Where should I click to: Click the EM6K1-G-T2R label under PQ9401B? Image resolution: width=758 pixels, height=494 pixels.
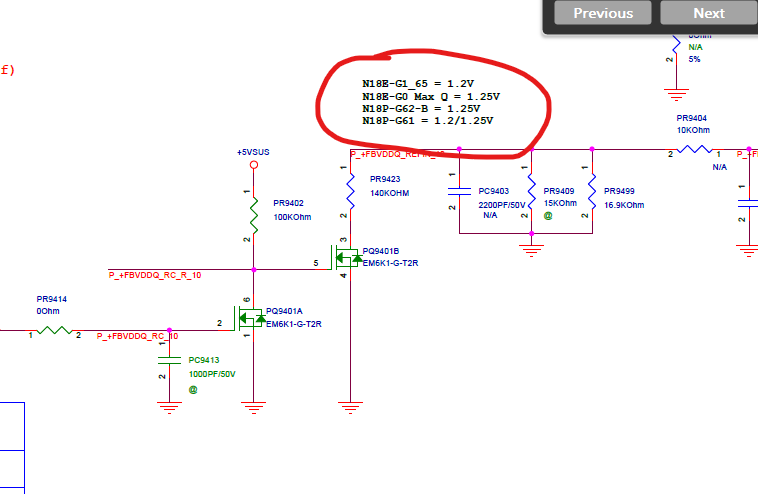pyautogui.click(x=391, y=263)
